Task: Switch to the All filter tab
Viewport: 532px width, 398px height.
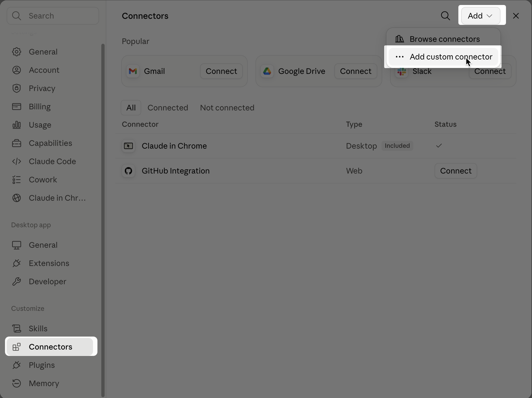Action: click(131, 108)
